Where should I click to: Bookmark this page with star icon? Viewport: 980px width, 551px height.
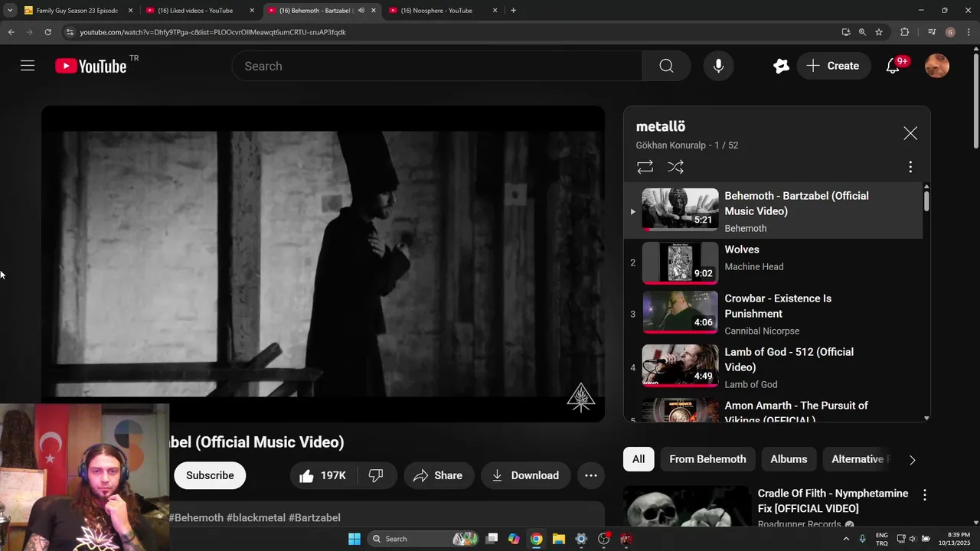click(x=879, y=32)
